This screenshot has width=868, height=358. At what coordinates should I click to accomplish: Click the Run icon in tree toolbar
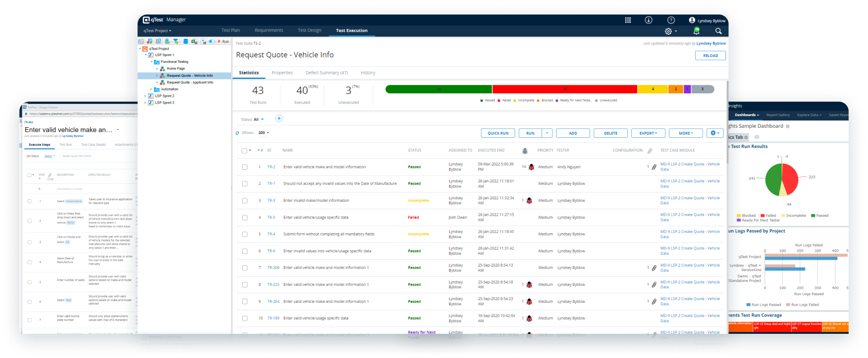(223, 42)
